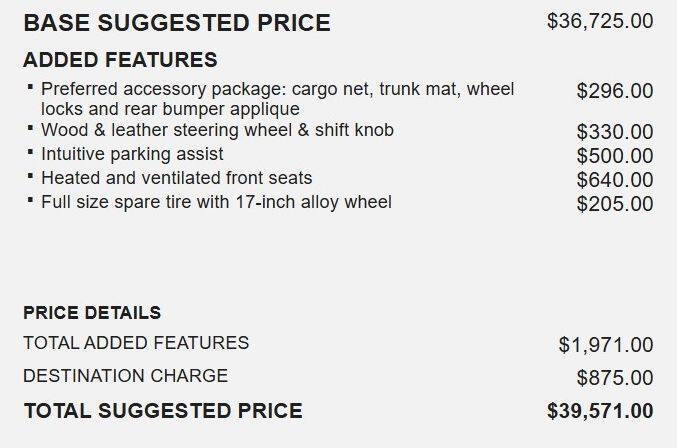Click the $875.00 destination charge amount
Screen dimensions: 677x448
pos(615,378)
